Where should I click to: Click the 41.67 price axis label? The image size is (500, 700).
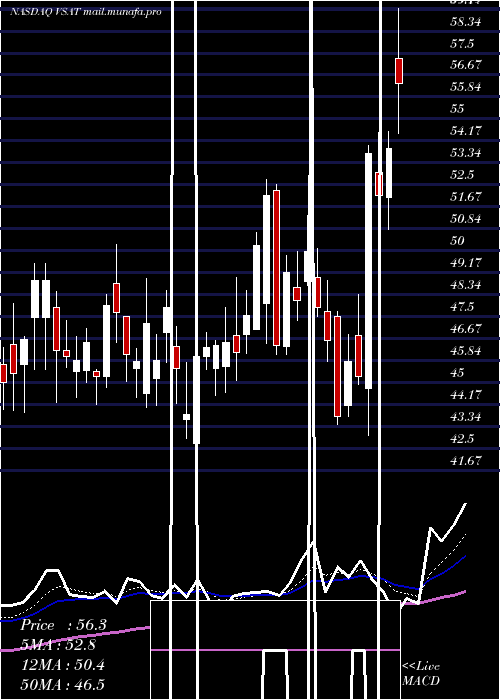(x=466, y=460)
